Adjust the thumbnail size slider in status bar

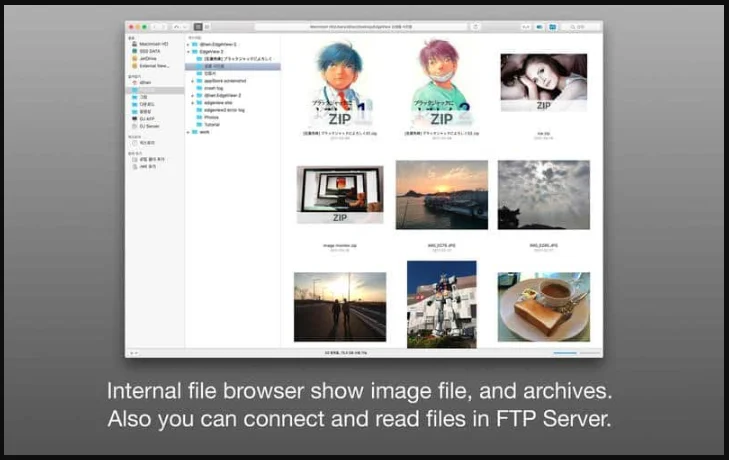(x=577, y=353)
